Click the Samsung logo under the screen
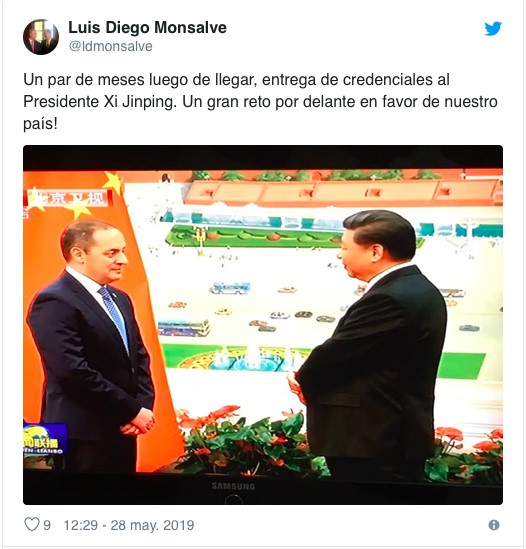526x549 pixels. coord(233,486)
